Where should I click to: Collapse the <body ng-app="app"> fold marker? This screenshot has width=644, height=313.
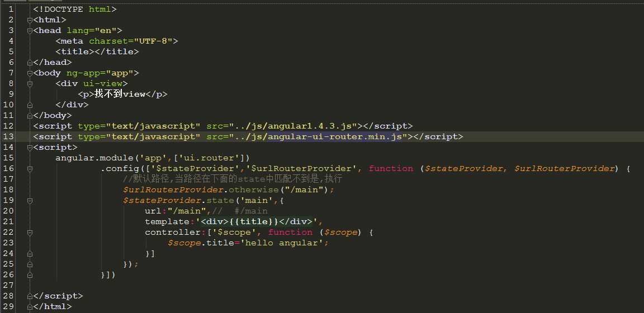30,73
